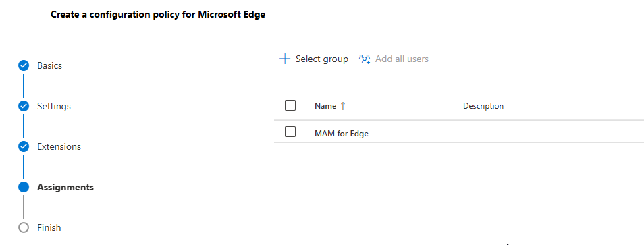Click the Name column sort arrow
644x245 pixels.
343,106
